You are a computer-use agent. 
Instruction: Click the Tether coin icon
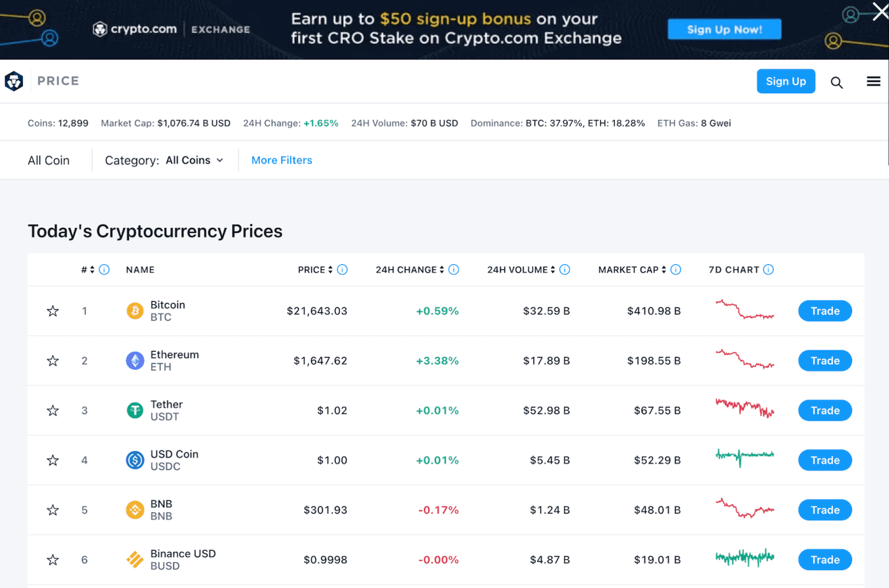tap(135, 410)
